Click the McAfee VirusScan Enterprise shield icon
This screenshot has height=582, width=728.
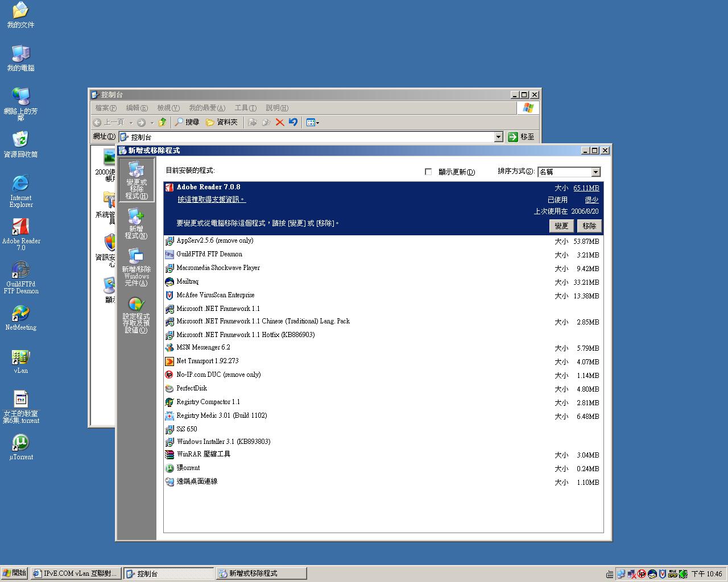(169, 296)
